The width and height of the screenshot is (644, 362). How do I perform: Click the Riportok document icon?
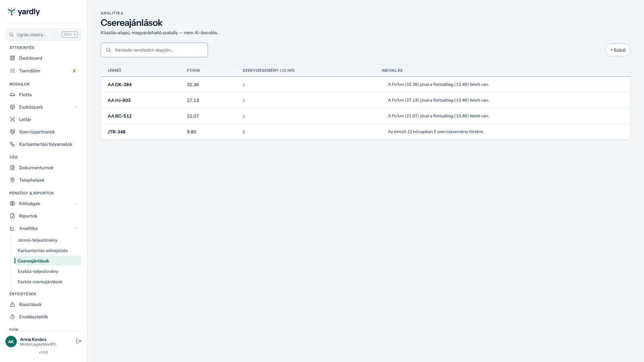click(x=12, y=216)
